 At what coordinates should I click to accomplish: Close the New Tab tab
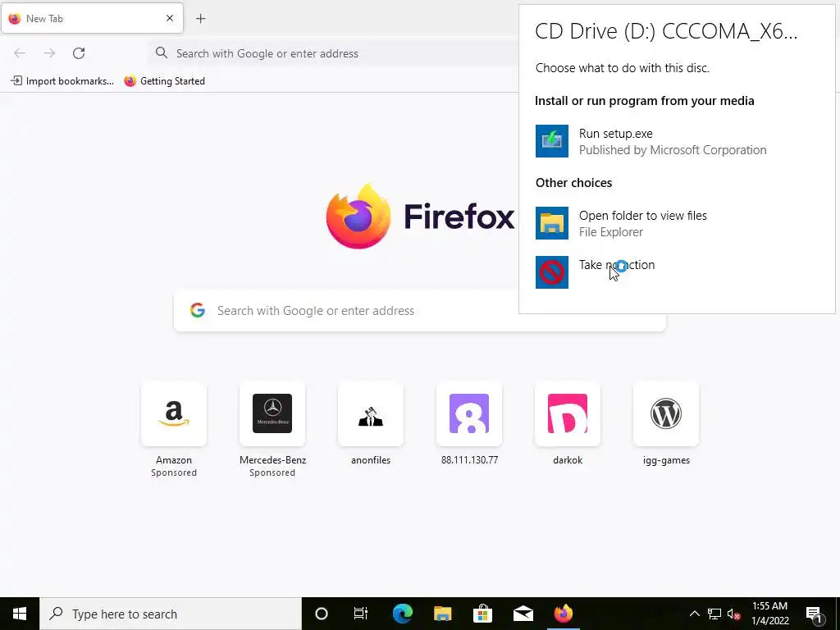[170, 18]
